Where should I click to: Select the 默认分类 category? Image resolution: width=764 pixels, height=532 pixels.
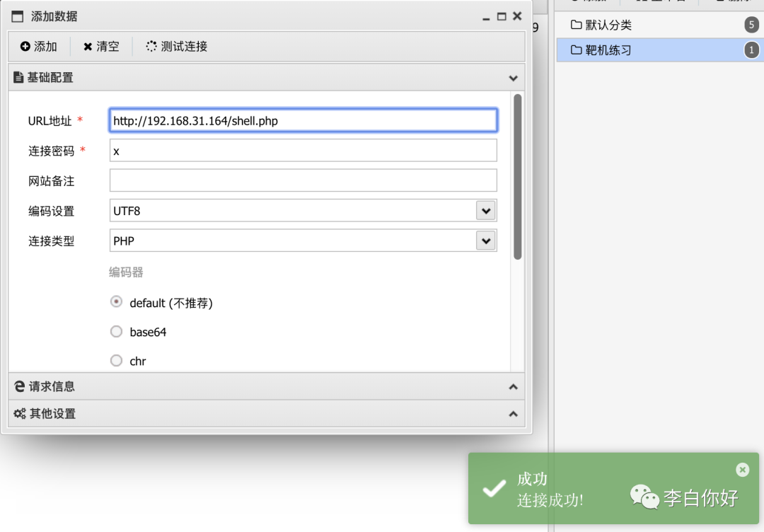point(608,24)
